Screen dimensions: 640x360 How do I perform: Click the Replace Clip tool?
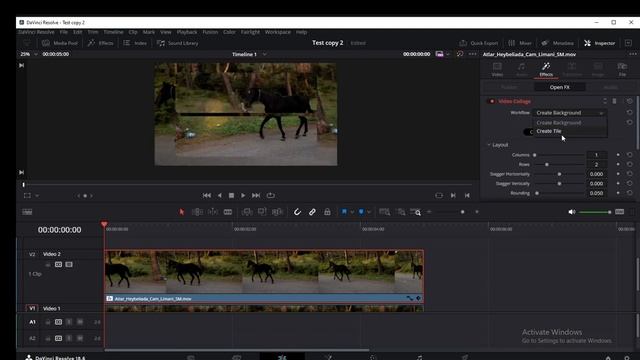click(277, 212)
